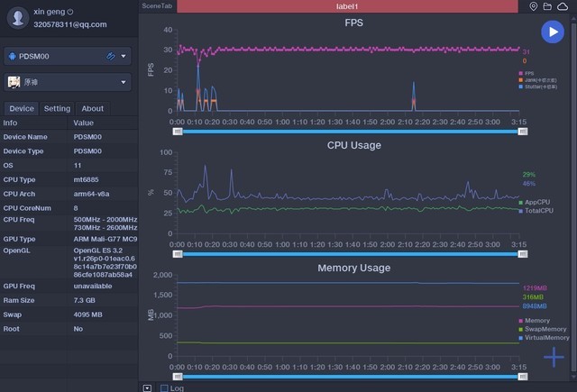The image size is (577, 392).
Task: Start recording with the blue play button
Action: (x=552, y=32)
